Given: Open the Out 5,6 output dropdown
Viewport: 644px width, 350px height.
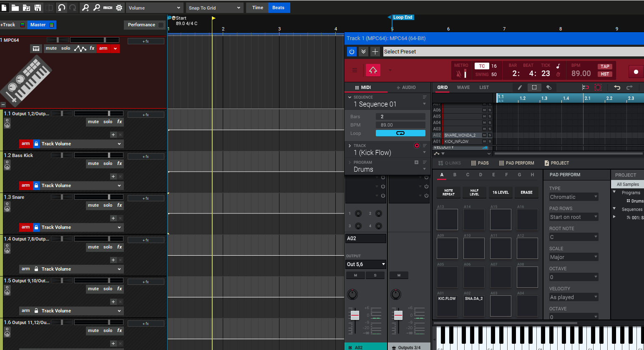Looking at the screenshot, I should pos(366,264).
